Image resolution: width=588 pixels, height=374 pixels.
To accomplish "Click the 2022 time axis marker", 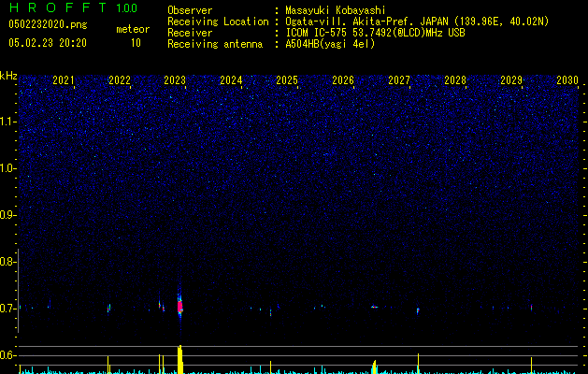I will tap(120, 80).
